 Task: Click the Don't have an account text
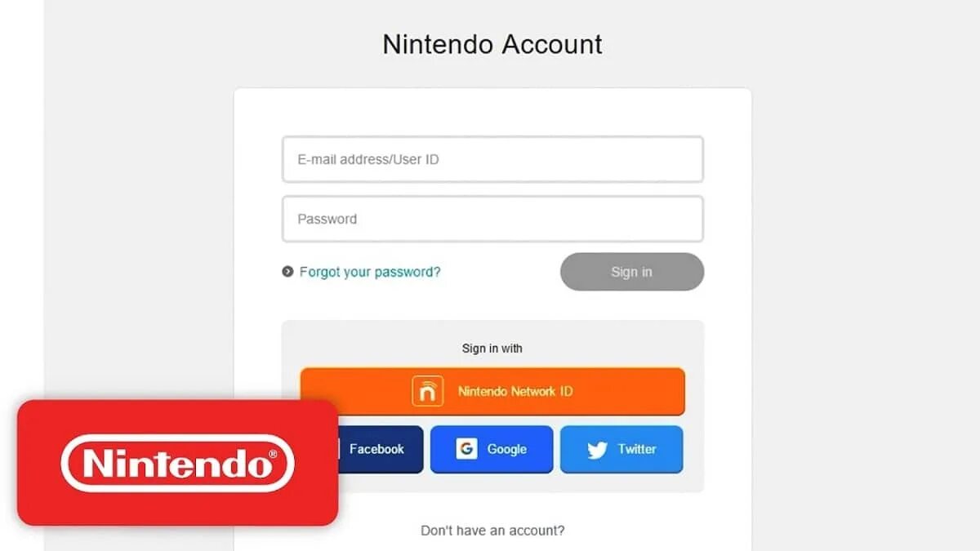[492, 531]
